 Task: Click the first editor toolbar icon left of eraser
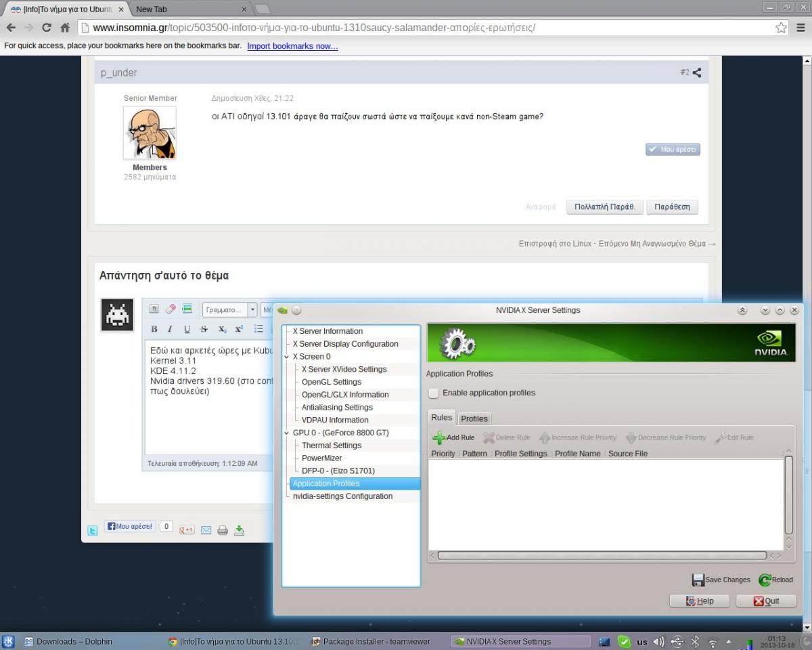pyautogui.click(x=154, y=309)
